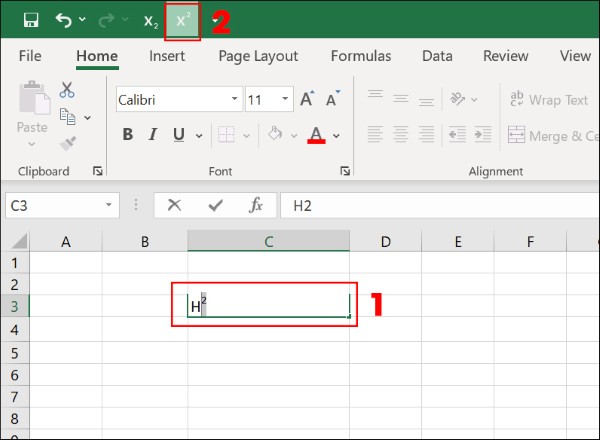This screenshot has width=600, height=440.
Task: Toggle underline formatting
Action: (x=179, y=134)
